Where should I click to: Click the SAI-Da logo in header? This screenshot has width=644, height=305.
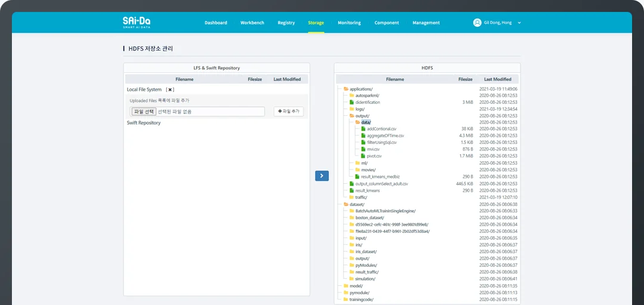point(136,22)
